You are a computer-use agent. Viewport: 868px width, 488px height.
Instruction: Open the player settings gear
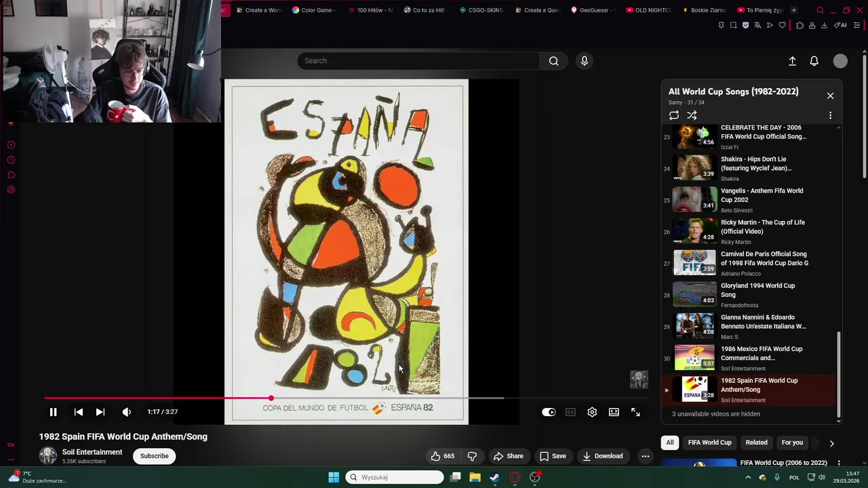point(592,412)
